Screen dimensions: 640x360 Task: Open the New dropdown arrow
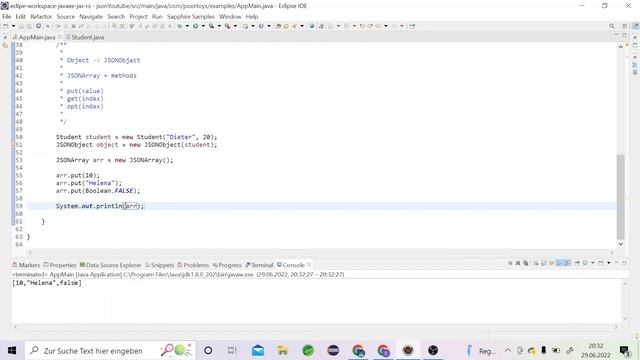tap(13, 26)
